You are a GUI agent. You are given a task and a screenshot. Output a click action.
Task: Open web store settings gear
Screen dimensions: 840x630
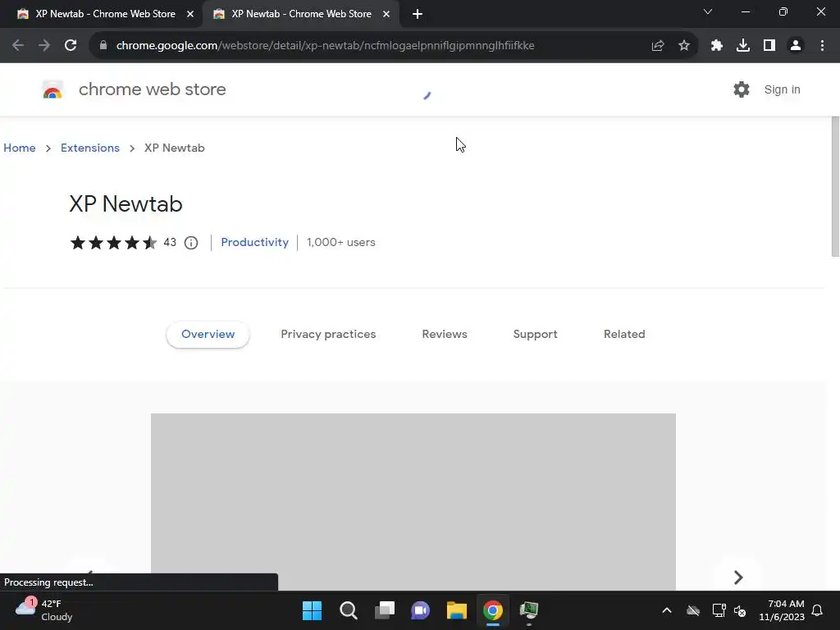(742, 89)
